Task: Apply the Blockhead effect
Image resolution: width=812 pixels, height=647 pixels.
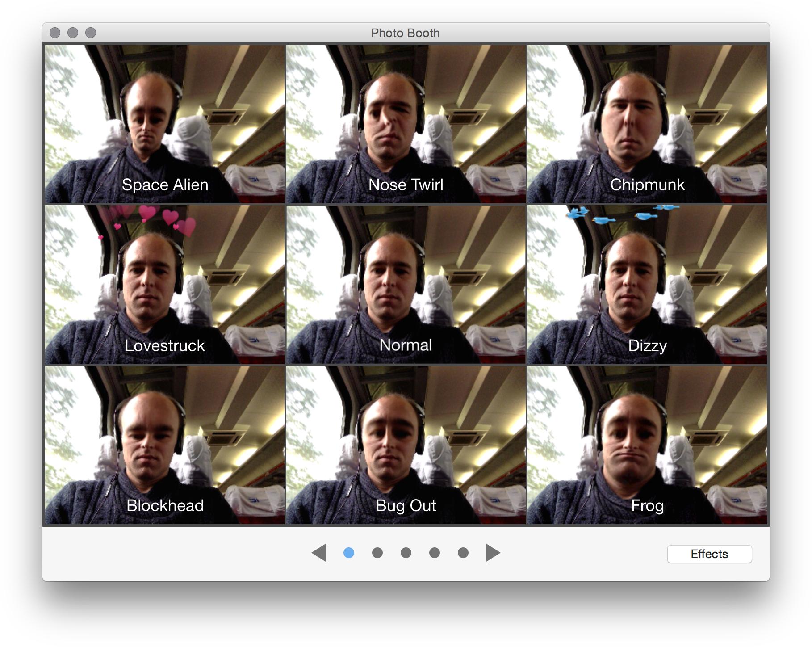Action: coord(165,445)
